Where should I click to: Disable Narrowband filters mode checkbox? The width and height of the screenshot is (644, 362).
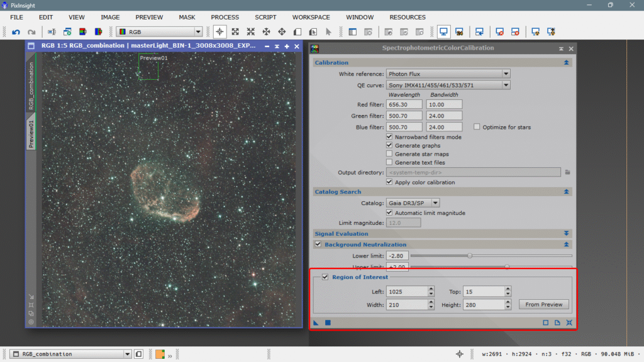click(389, 137)
